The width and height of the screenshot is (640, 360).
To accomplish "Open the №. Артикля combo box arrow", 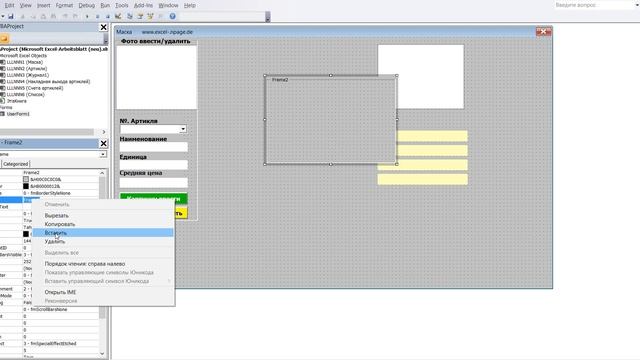I will tap(183, 129).
